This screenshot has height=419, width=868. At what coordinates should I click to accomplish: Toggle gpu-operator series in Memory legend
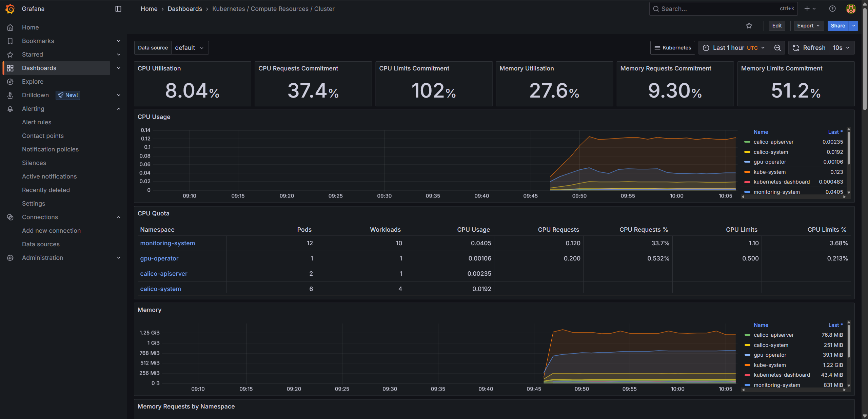[770, 355]
